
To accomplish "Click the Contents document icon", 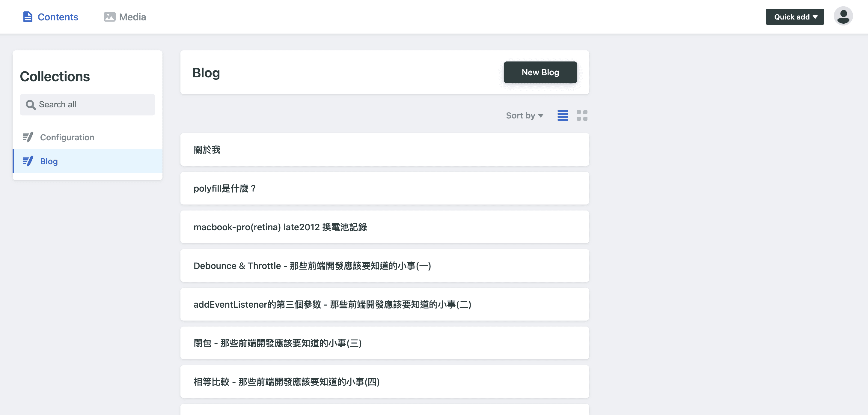I will tap(28, 17).
